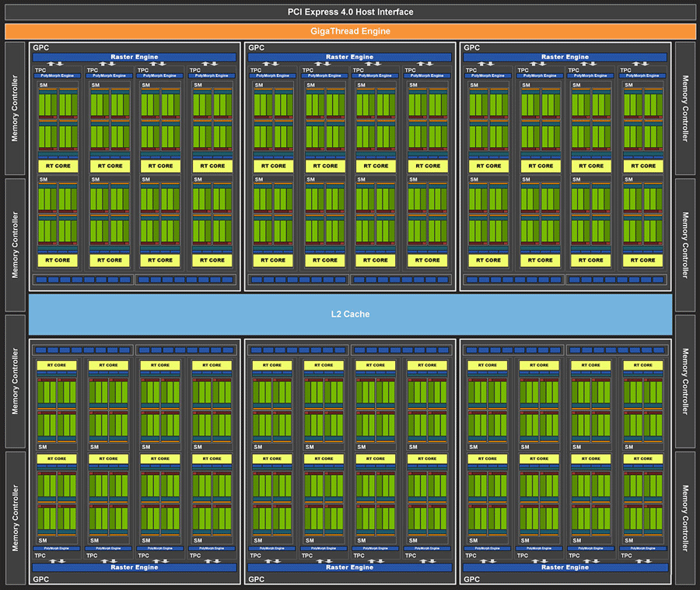Screen dimensions: 700x590
Task: Click the bottommost right-side Memory Controller
Action: (684, 518)
